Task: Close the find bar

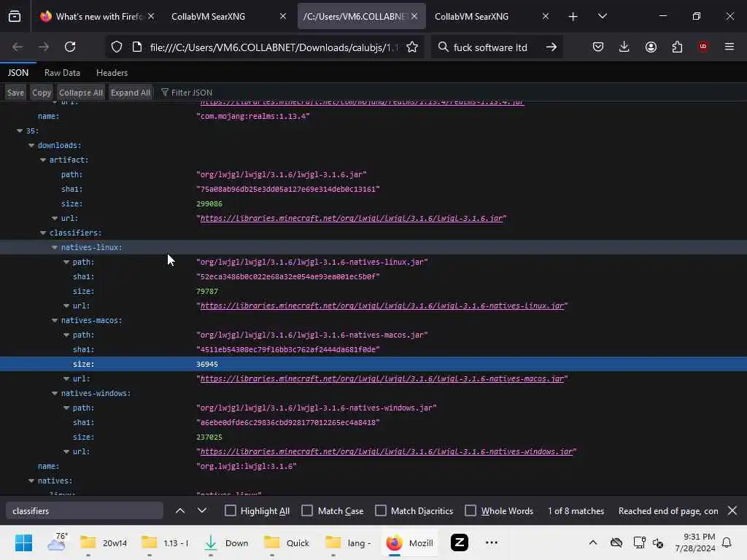Action: pyautogui.click(x=732, y=510)
